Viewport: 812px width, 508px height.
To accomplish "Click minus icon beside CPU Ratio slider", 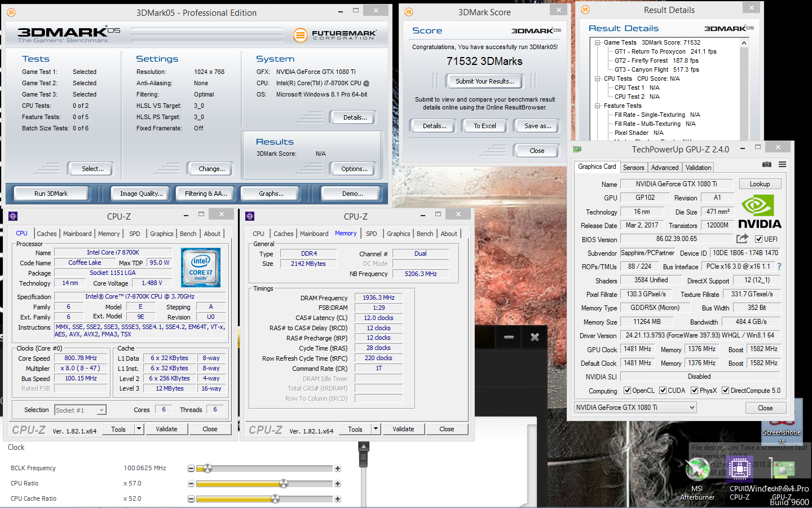I will pos(191,484).
